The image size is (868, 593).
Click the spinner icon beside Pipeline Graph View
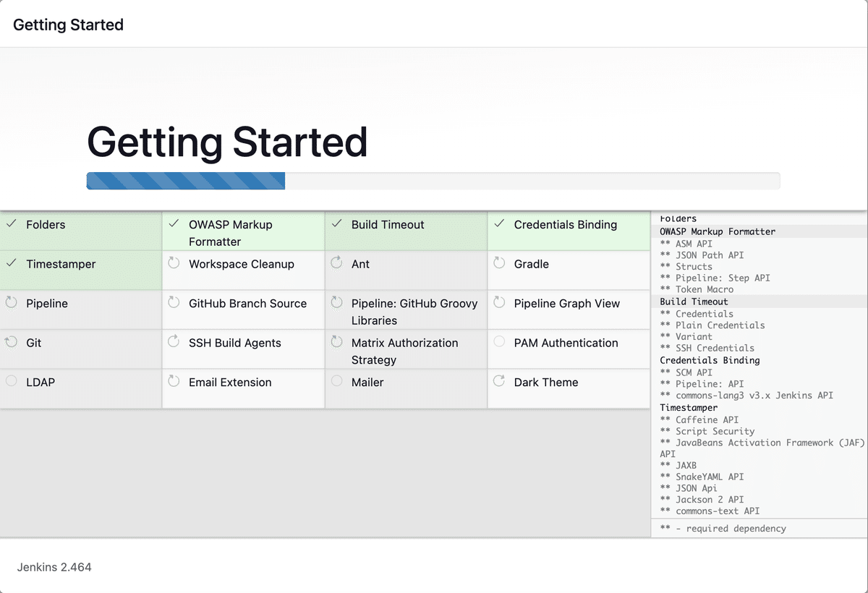499,302
